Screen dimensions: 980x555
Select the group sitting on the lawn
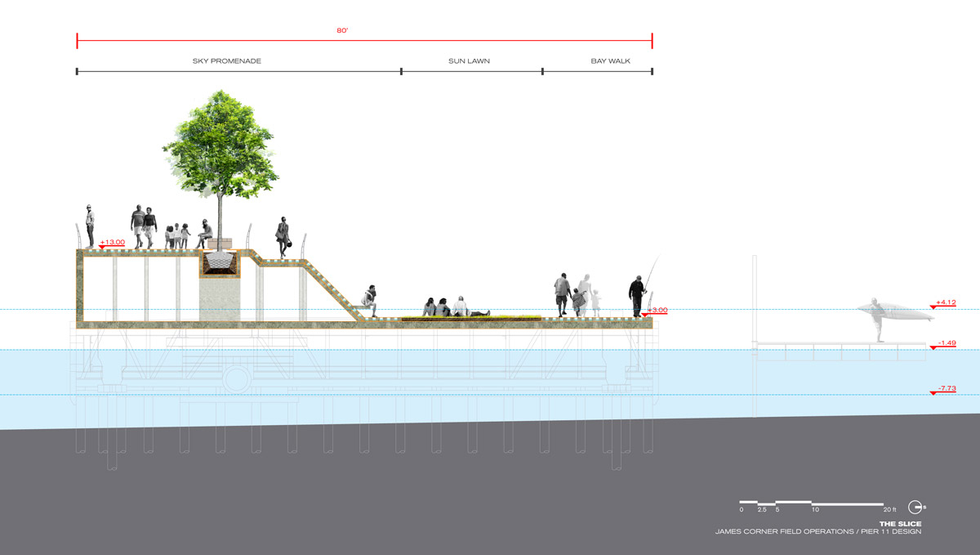(x=446, y=307)
